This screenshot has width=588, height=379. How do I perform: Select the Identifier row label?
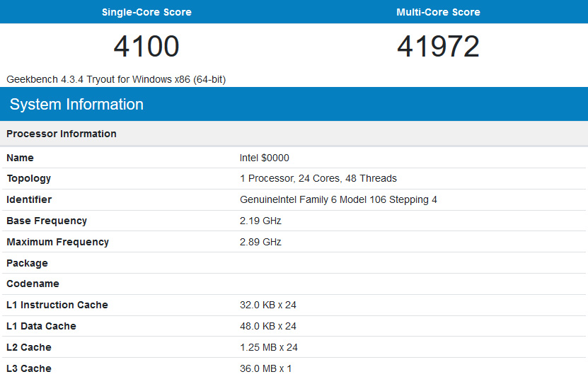click(29, 200)
